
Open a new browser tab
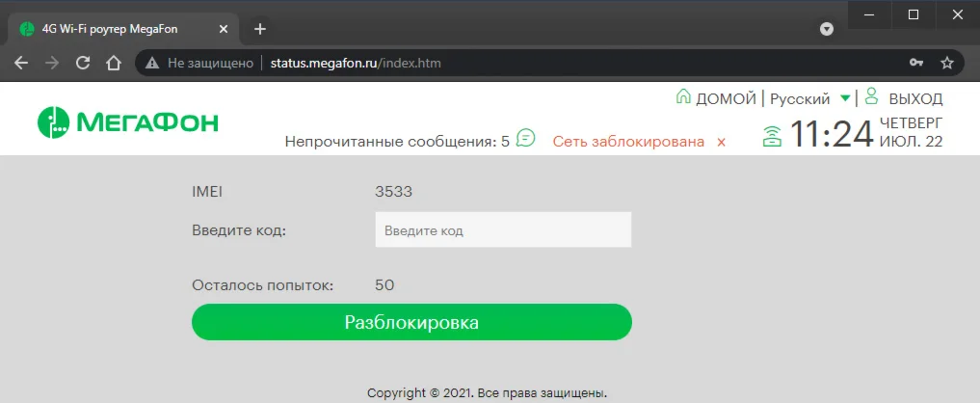coord(260,29)
